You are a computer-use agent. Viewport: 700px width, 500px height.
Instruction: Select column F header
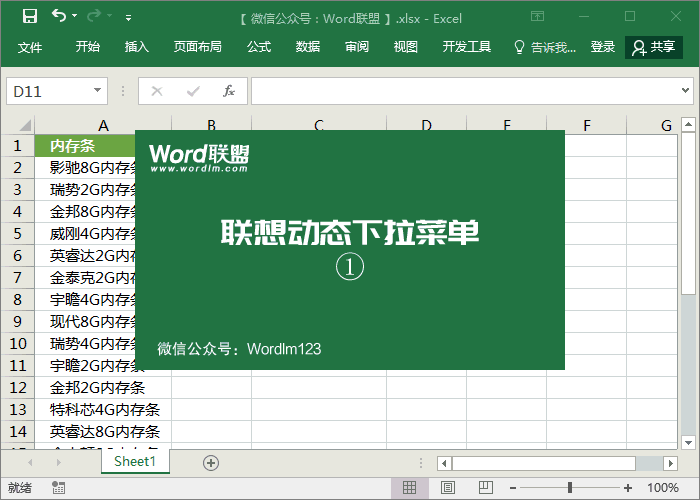point(587,125)
